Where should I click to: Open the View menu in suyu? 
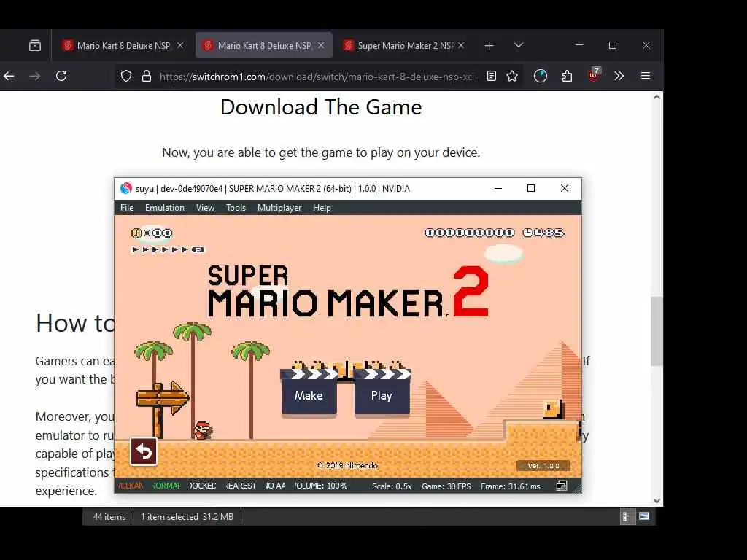click(205, 208)
